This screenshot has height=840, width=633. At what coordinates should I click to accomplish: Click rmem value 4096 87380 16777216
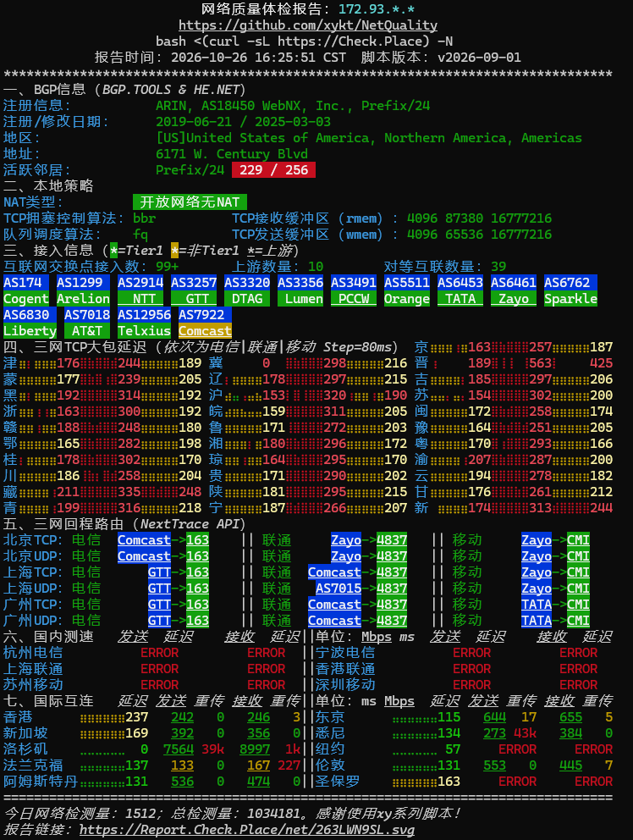pyautogui.click(x=479, y=218)
